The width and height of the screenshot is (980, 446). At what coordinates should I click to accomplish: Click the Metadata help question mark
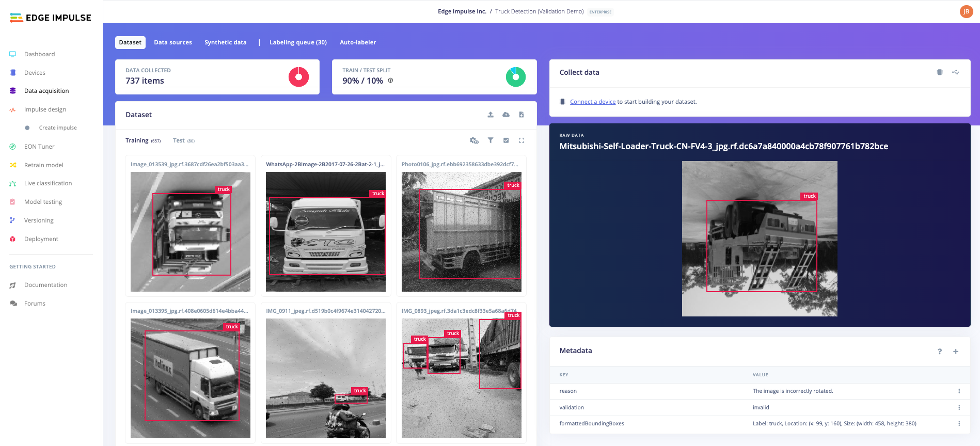coord(940,352)
